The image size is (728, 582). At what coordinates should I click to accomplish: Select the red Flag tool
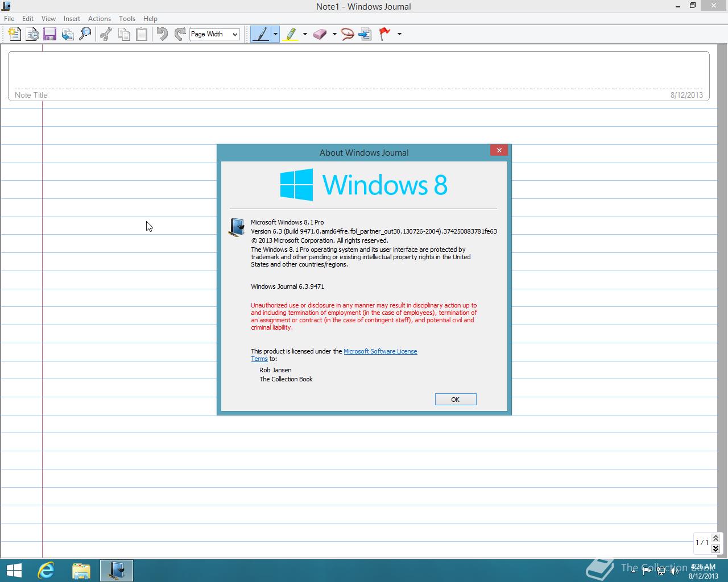(385, 34)
